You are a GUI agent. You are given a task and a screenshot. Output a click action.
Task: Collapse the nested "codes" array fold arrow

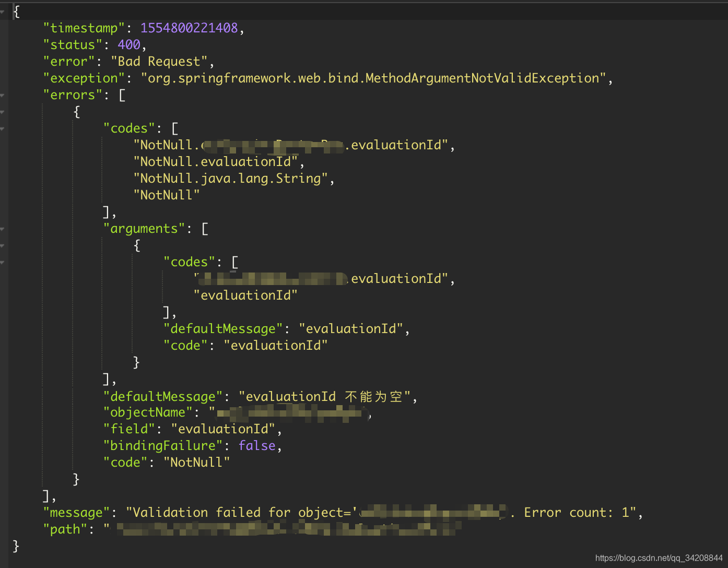[x=3, y=262]
